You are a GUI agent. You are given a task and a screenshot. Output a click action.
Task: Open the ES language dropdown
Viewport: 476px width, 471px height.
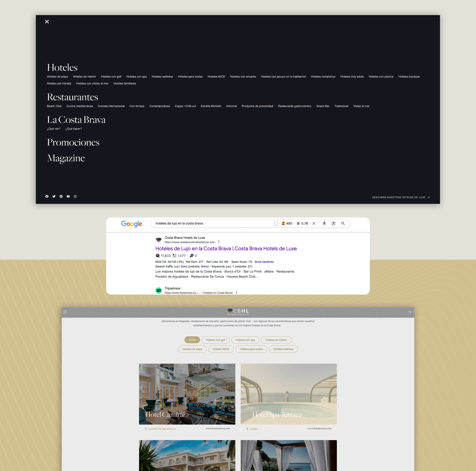(x=411, y=312)
